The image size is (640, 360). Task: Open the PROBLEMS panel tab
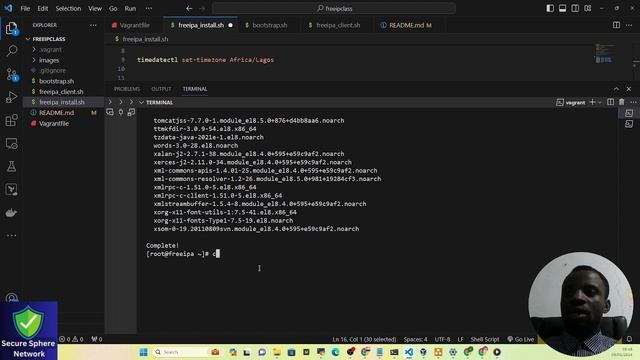click(127, 89)
